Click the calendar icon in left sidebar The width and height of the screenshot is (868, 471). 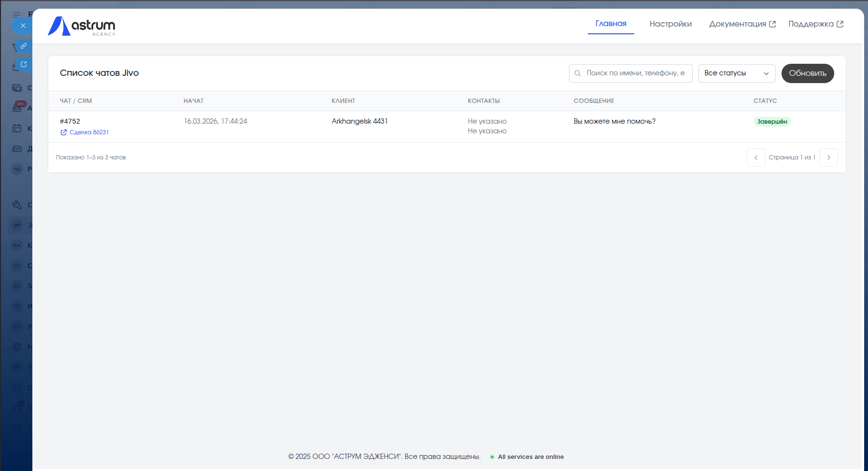coord(17,128)
